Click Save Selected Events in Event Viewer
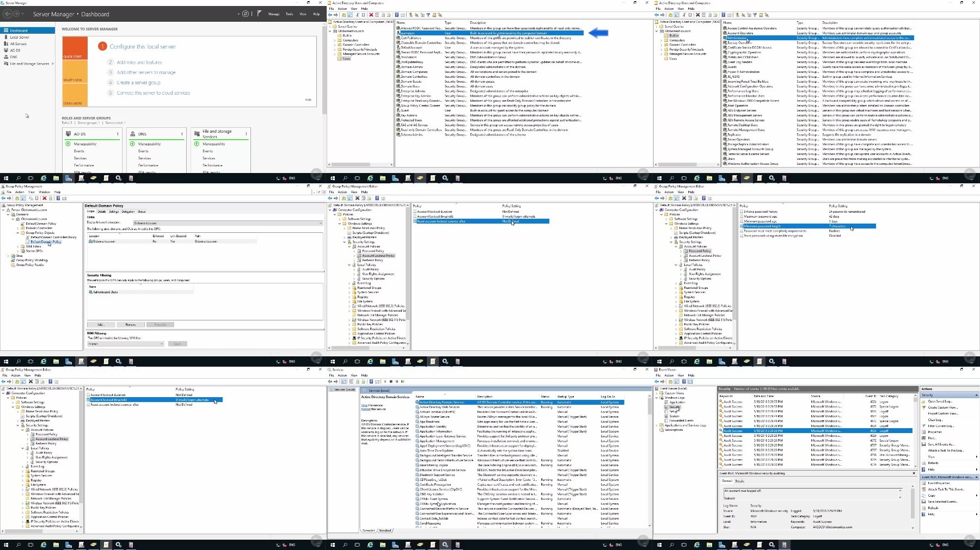The image size is (980, 550). pyautogui.click(x=942, y=502)
